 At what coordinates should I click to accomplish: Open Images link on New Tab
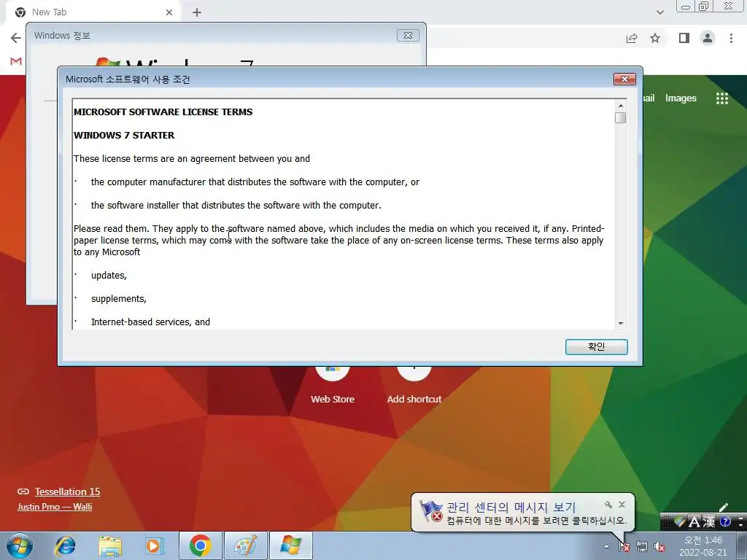681,98
